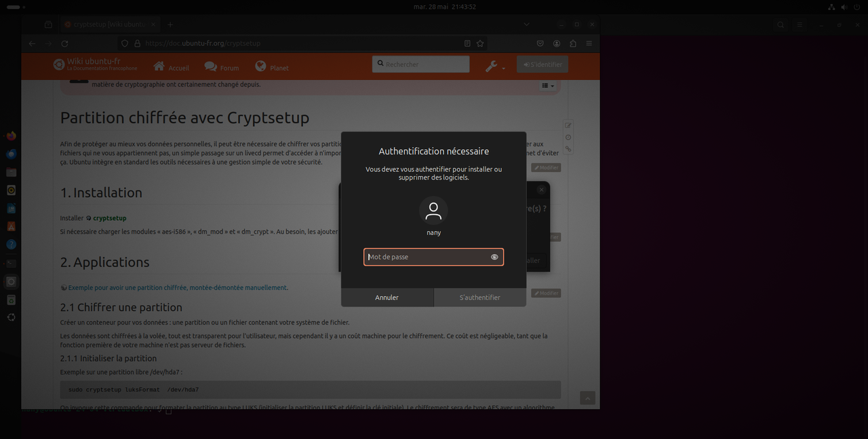This screenshot has height=439, width=868.
Task: Open the Trash from the dock
Action: pyautogui.click(x=11, y=299)
